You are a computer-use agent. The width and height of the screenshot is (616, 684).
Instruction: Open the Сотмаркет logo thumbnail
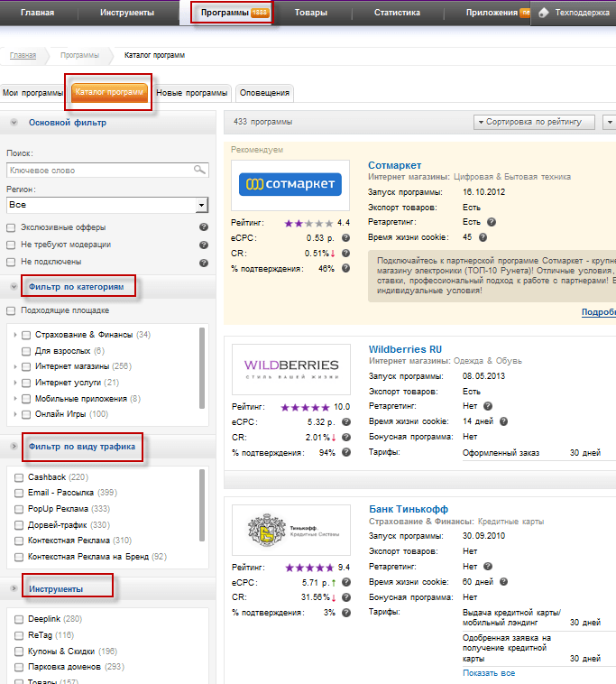(290, 185)
